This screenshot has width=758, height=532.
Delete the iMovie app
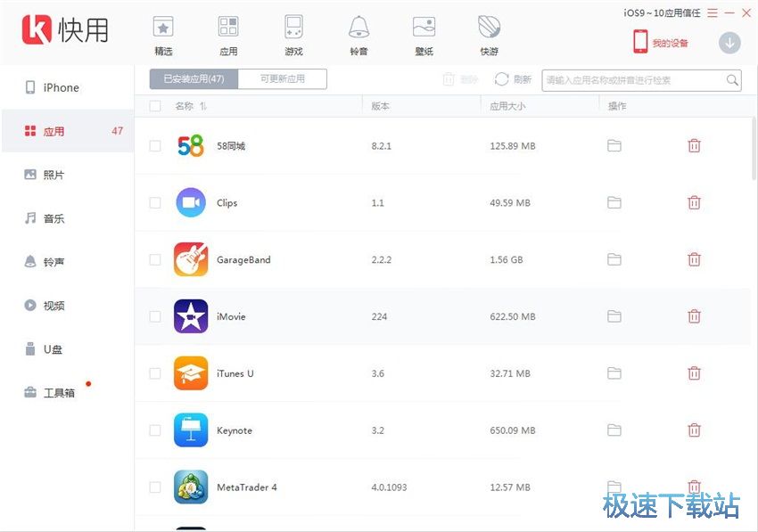pyautogui.click(x=694, y=316)
